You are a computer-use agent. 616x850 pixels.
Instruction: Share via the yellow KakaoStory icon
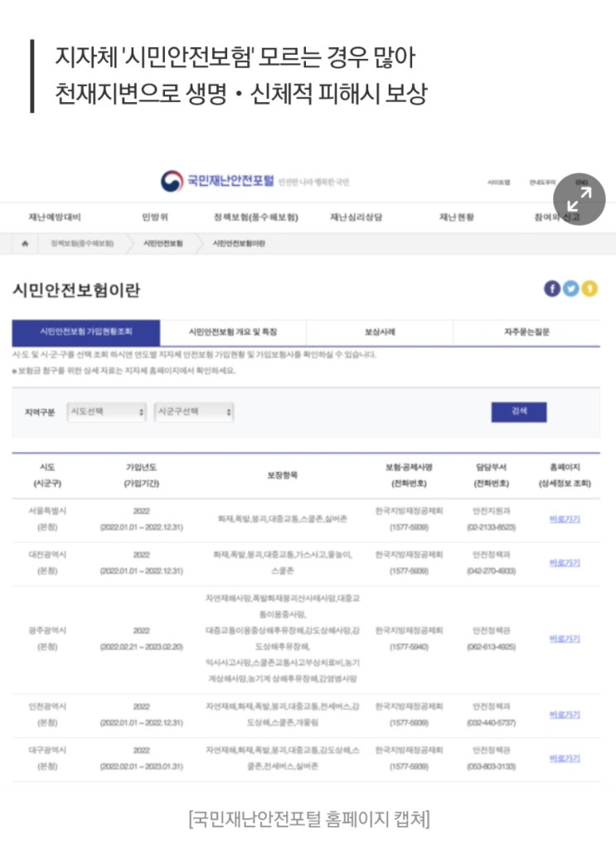[590, 289]
